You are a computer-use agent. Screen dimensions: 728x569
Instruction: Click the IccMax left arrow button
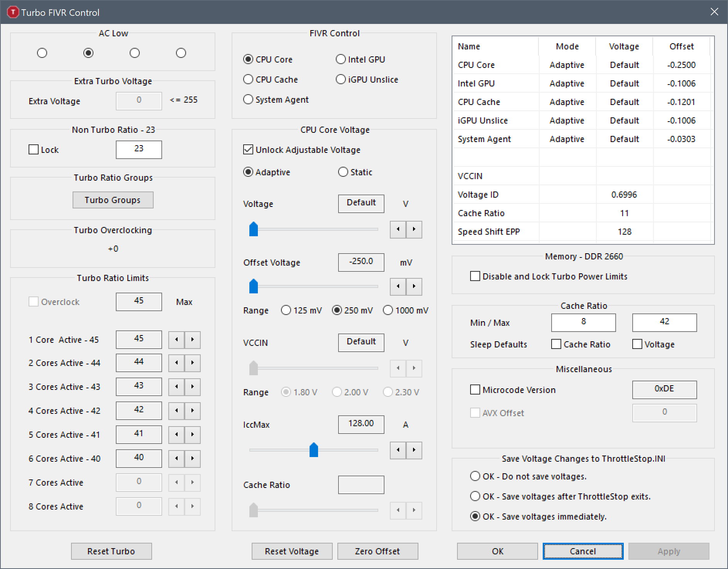coord(398,450)
